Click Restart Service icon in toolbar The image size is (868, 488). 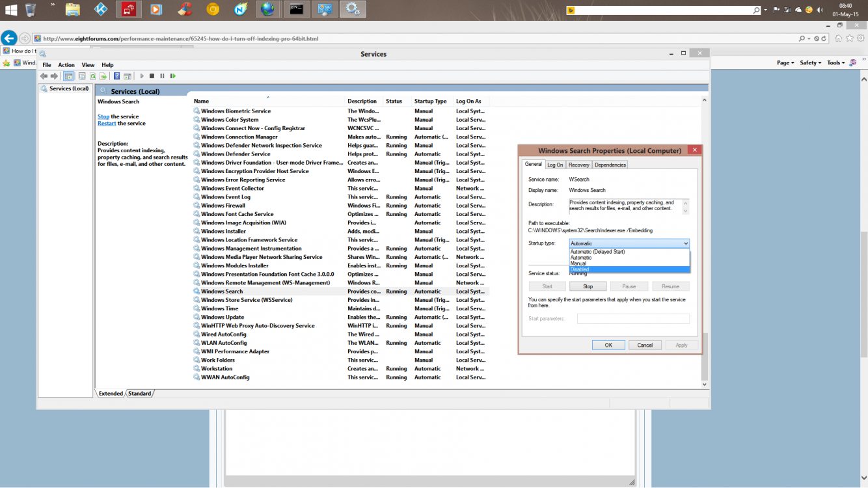pos(173,76)
